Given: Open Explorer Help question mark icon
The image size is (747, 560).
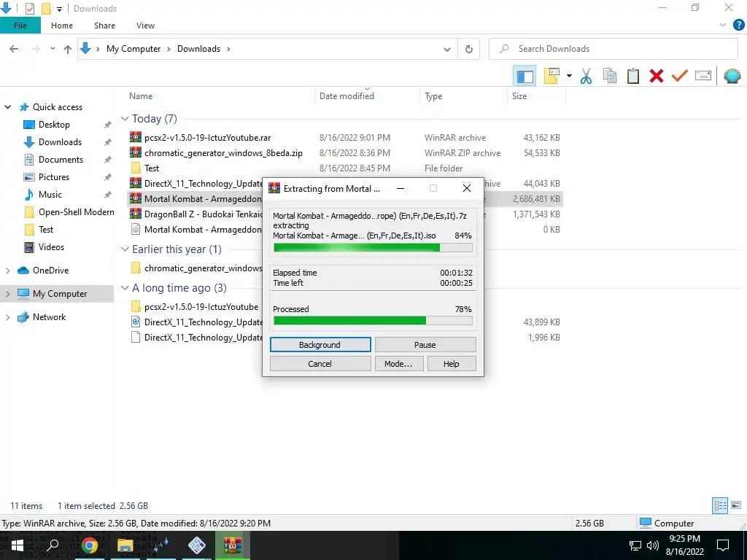Looking at the screenshot, I should pos(738,26).
